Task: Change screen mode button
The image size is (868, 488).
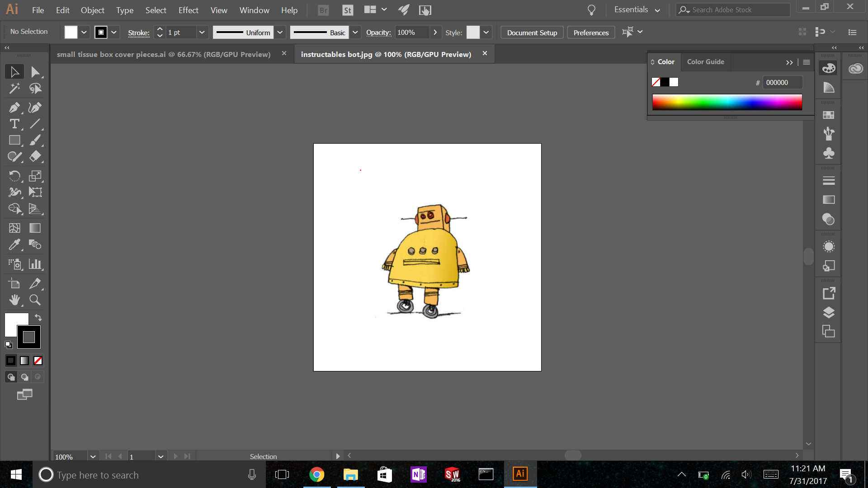Action: [x=24, y=394]
